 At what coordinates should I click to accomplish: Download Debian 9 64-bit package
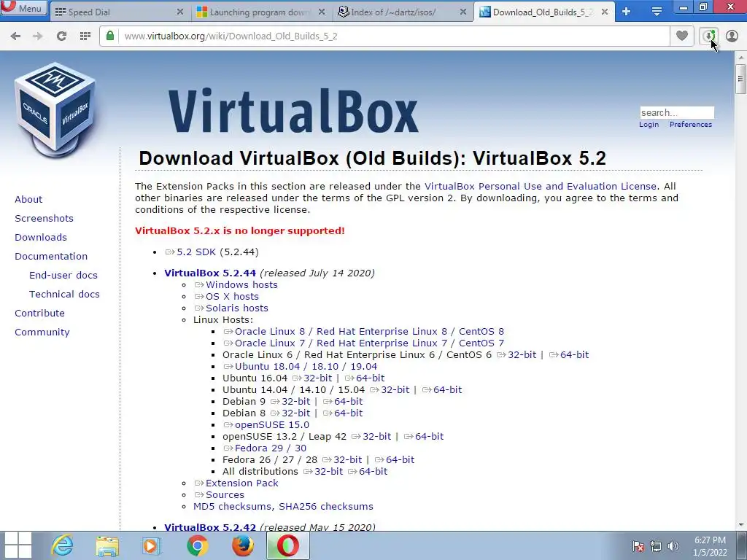343,402
